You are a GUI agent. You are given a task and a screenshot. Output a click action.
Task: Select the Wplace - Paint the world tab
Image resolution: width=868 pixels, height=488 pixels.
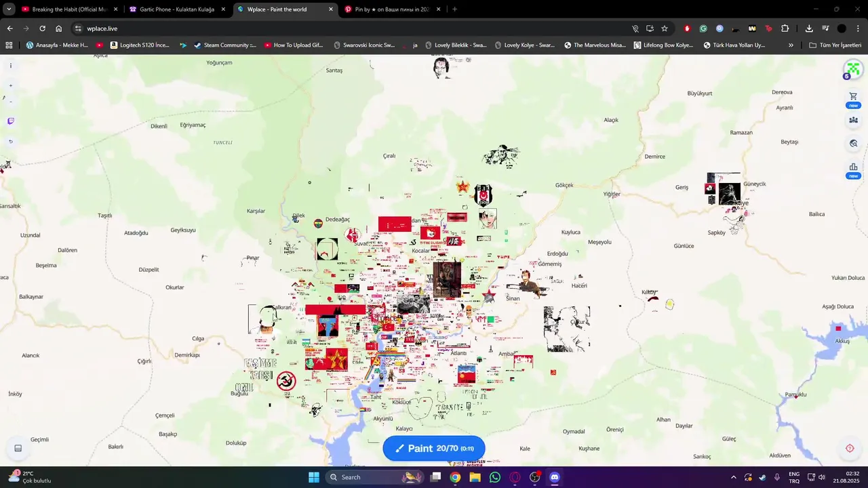point(285,9)
